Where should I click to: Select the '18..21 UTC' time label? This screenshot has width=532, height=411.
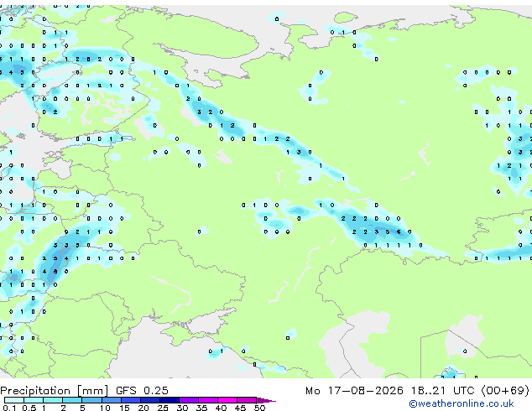(x=442, y=391)
